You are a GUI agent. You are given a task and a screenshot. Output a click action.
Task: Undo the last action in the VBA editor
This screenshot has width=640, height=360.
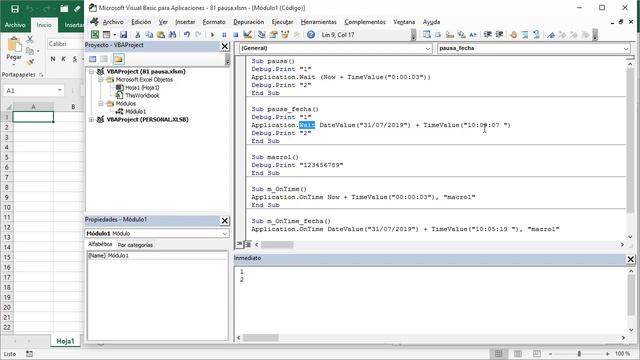click(187, 35)
